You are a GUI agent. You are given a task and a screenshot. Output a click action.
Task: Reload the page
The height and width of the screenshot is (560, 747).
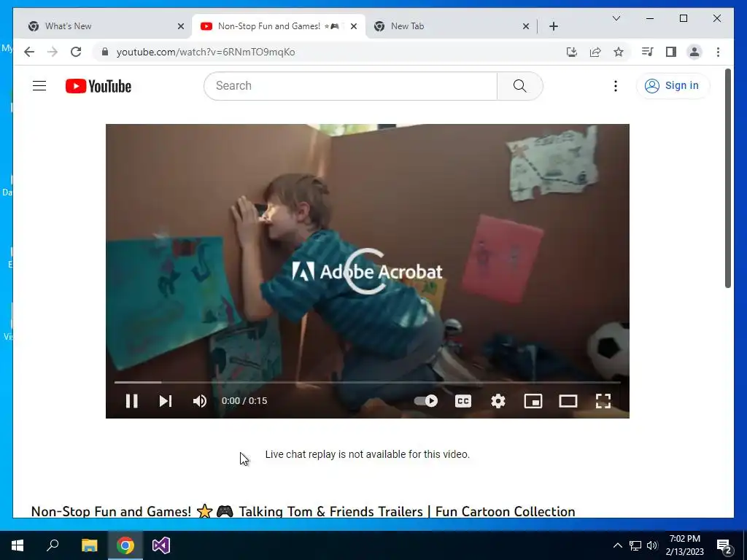pos(76,52)
